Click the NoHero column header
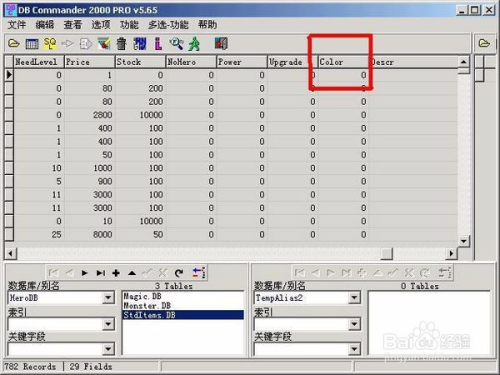 pyautogui.click(x=191, y=62)
